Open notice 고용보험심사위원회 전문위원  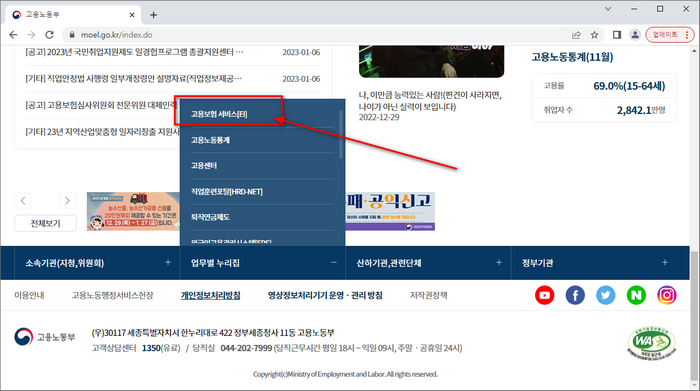tap(101, 105)
